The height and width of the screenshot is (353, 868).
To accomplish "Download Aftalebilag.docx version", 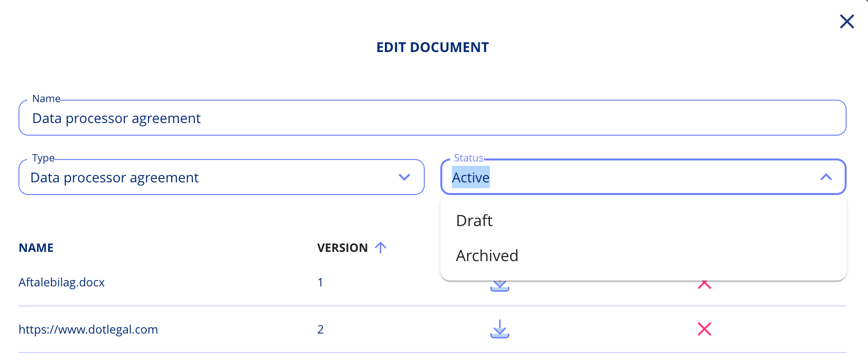I will pyautogui.click(x=500, y=286).
